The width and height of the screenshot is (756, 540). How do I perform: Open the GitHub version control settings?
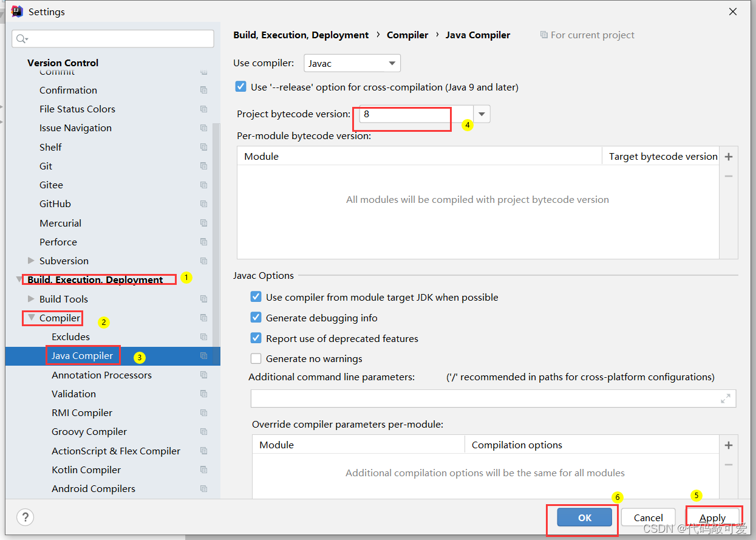(55, 204)
